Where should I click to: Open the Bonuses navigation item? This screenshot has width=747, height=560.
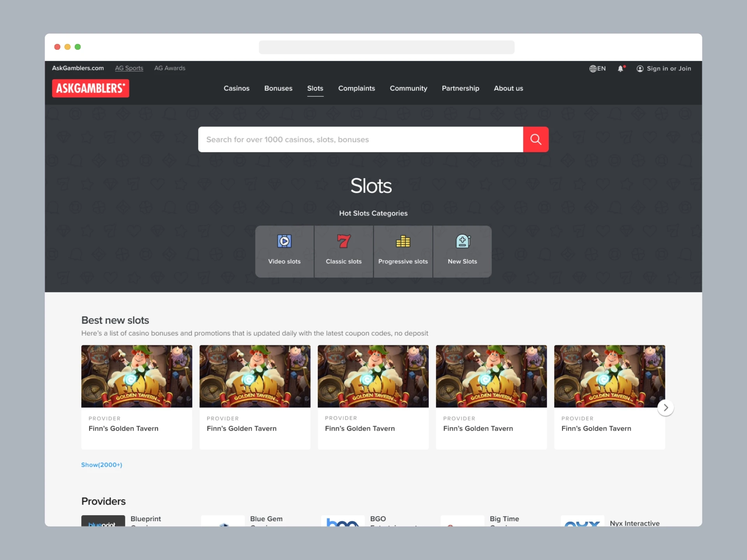[278, 88]
